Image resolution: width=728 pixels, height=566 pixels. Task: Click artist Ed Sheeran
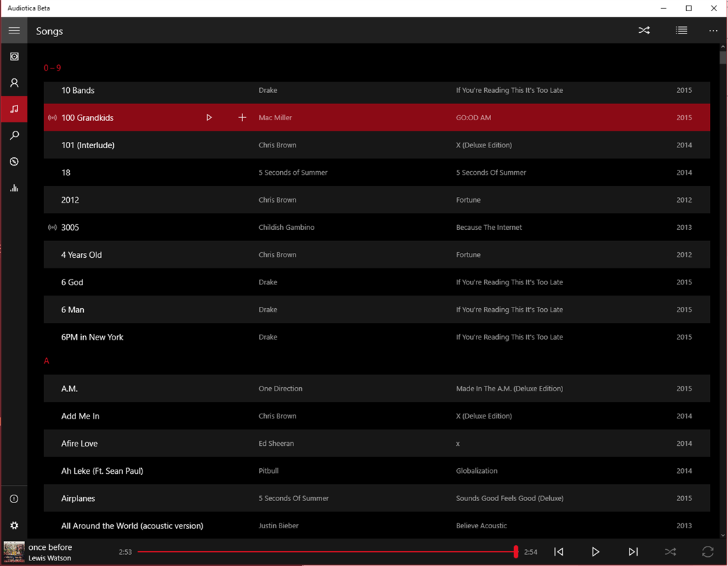[x=276, y=443]
